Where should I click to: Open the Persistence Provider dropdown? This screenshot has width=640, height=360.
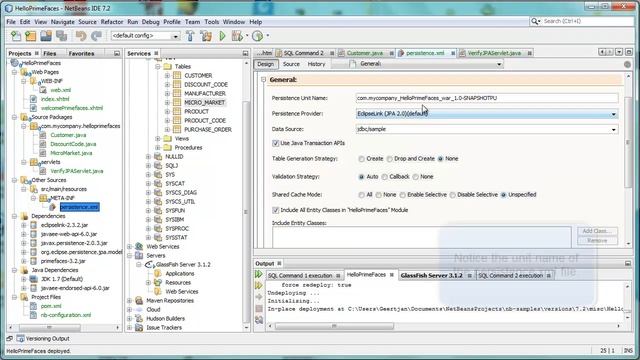pos(613,114)
